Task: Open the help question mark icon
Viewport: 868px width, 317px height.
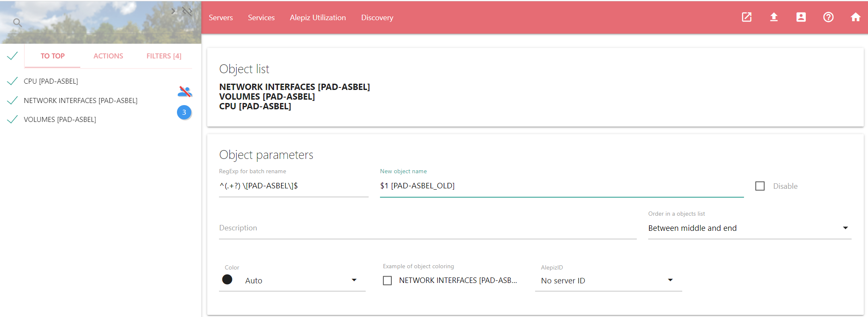Action: pyautogui.click(x=828, y=17)
